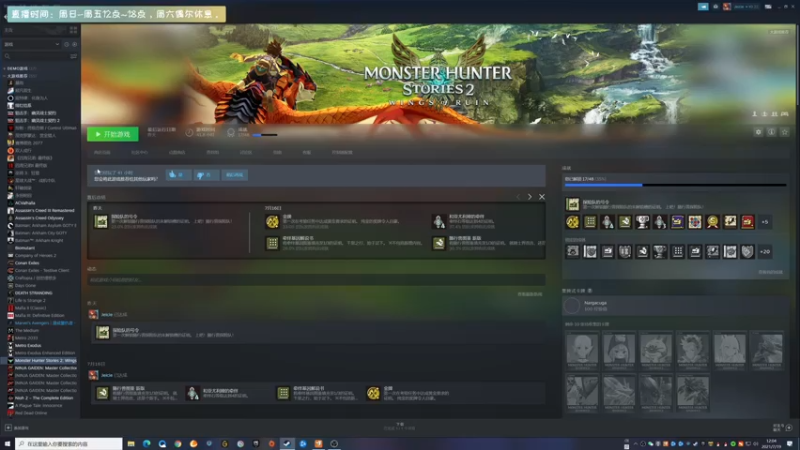Show +20 more locked achievements
This screenshot has height=450, width=800.
765,252
